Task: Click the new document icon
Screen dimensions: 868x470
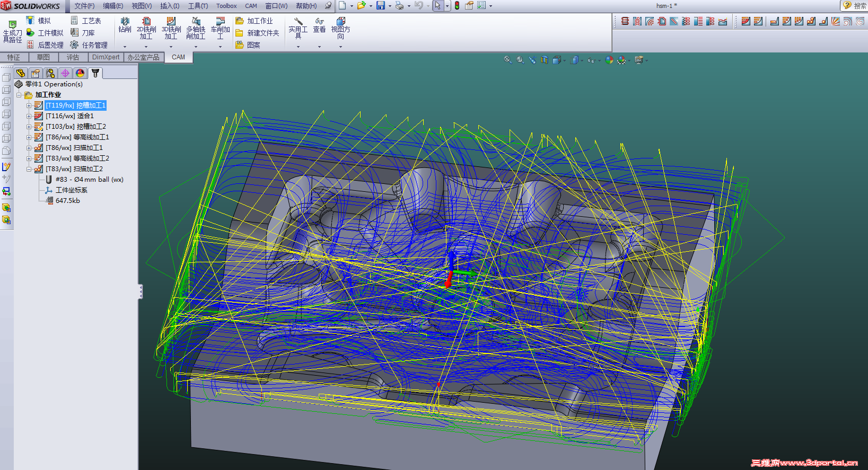Action: point(343,6)
